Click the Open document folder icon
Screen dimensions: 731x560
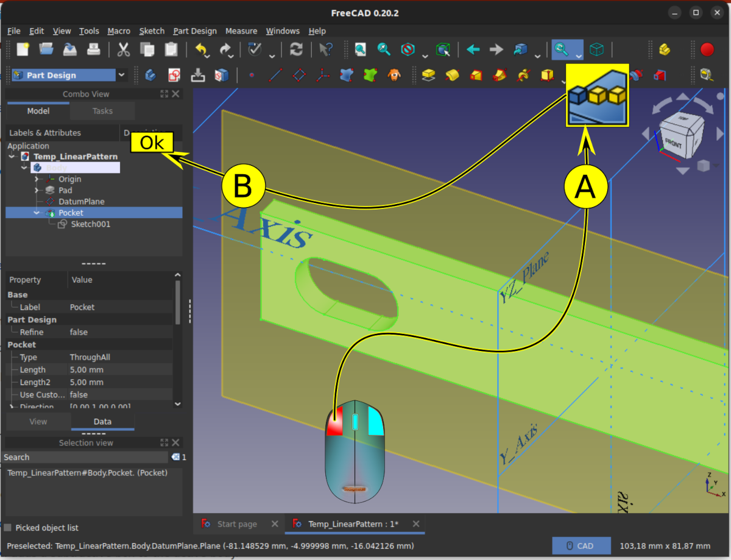point(46,49)
